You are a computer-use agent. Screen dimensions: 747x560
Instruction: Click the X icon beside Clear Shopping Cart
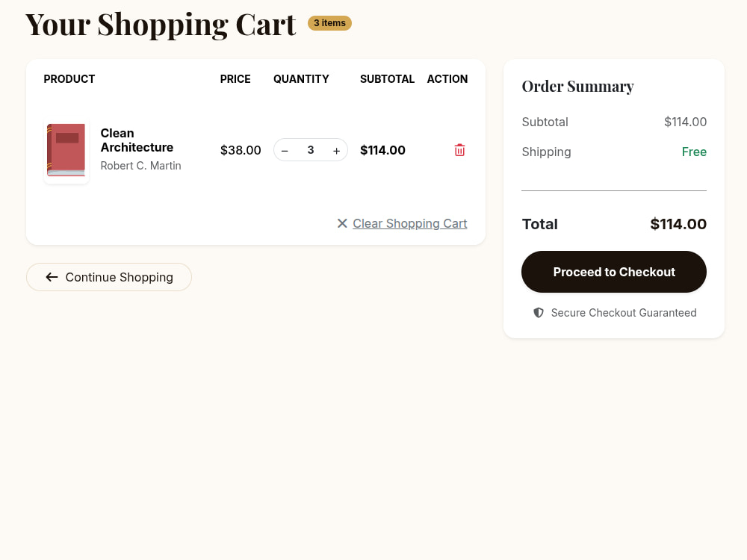coord(342,223)
